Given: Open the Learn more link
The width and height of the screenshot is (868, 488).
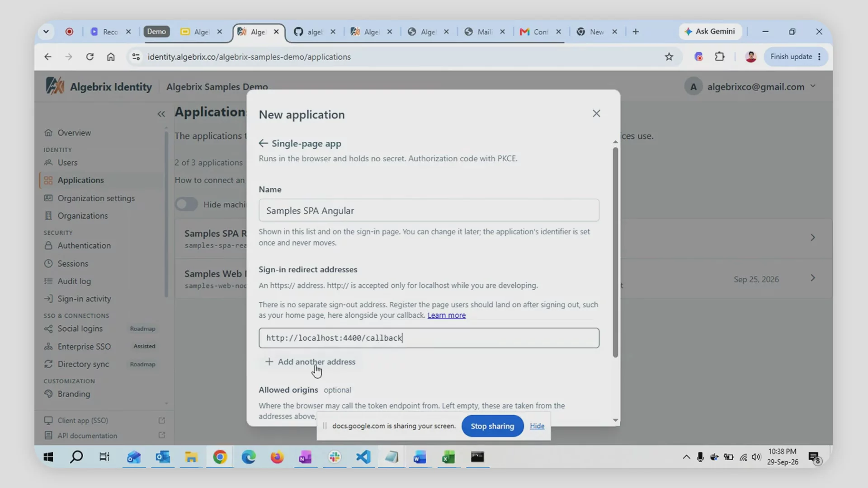Looking at the screenshot, I should click(446, 315).
